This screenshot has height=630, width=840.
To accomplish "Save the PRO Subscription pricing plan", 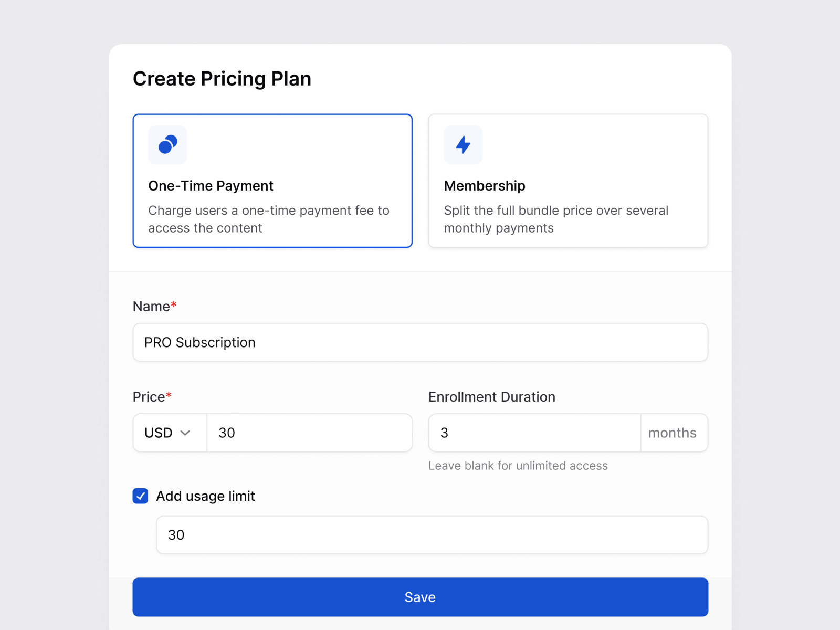I will coord(420,597).
